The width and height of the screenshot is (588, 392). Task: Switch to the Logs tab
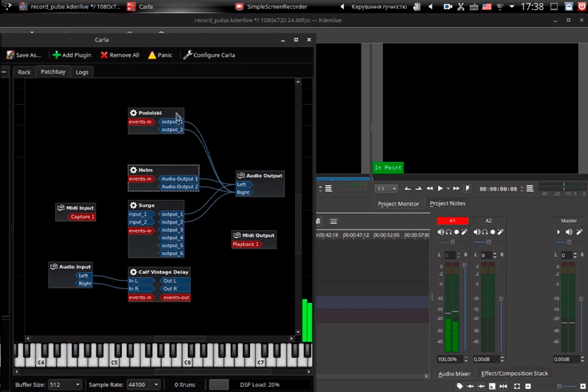click(x=82, y=72)
